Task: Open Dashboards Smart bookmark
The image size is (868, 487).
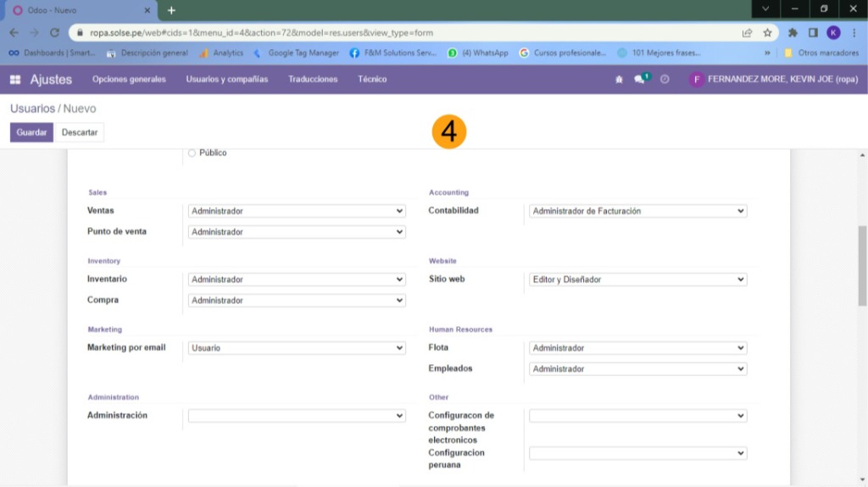Action: point(52,53)
